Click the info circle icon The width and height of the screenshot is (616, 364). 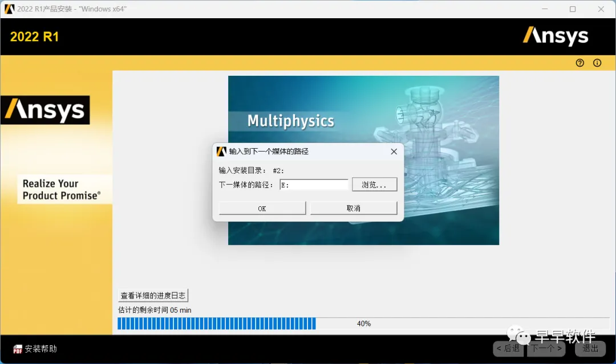point(597,63)
